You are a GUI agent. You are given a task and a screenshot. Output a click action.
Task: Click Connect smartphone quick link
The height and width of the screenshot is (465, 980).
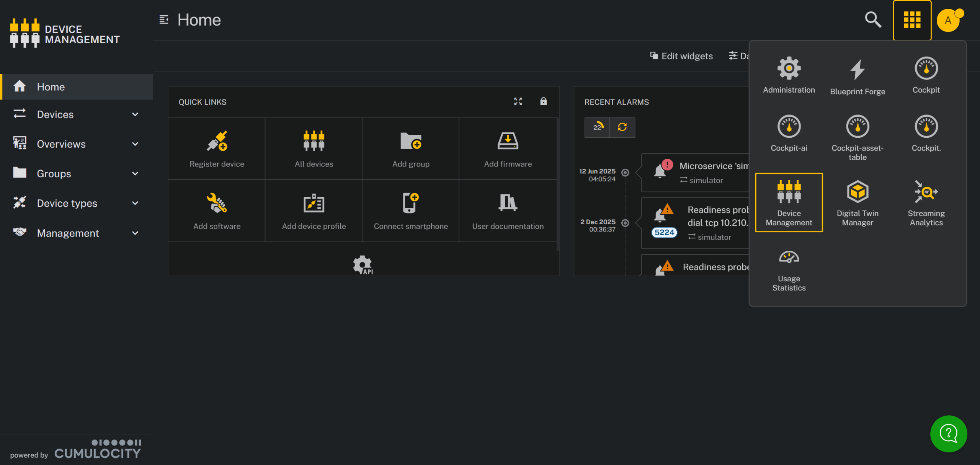(x=410, y=211)
